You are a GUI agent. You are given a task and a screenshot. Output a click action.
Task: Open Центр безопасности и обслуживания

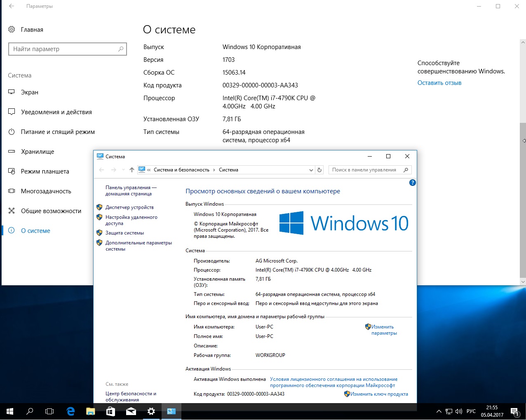click(131, 397)
